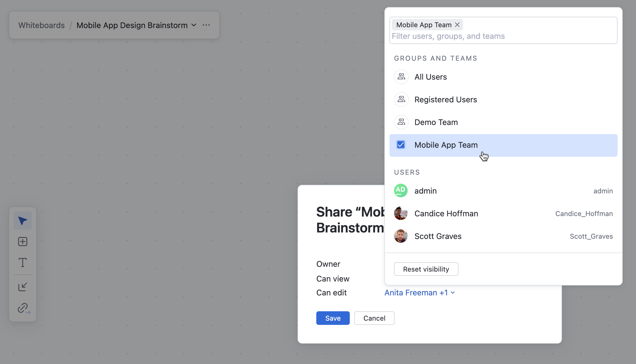Select the Text tool
636x364 pixels.
pos(22,263)
